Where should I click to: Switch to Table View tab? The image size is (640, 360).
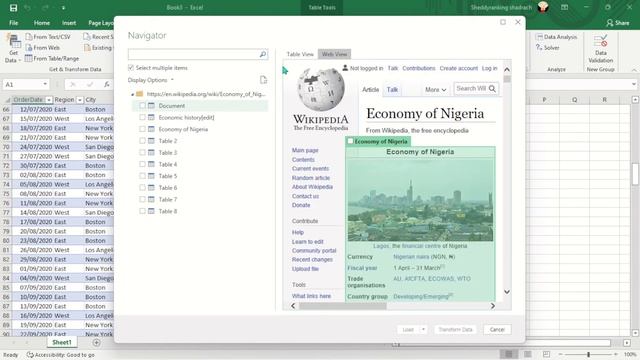300,54
